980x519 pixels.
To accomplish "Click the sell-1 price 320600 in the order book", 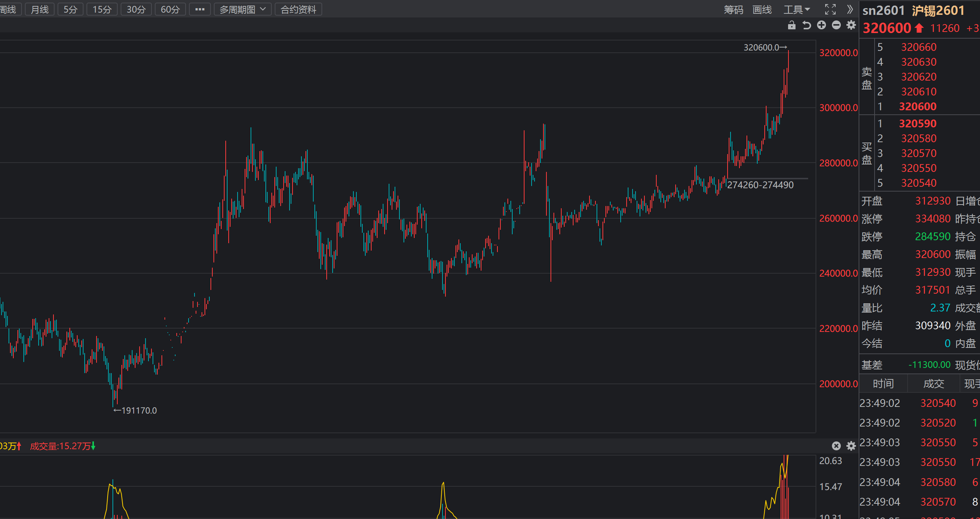I will click(917, 107).
